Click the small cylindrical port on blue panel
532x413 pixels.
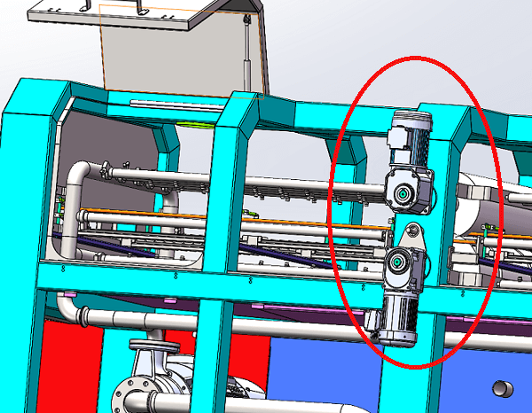pos(503,388)
